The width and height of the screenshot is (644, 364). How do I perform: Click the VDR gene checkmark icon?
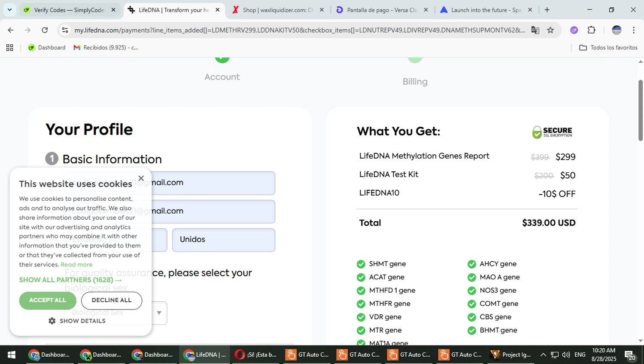coord(361,318)
